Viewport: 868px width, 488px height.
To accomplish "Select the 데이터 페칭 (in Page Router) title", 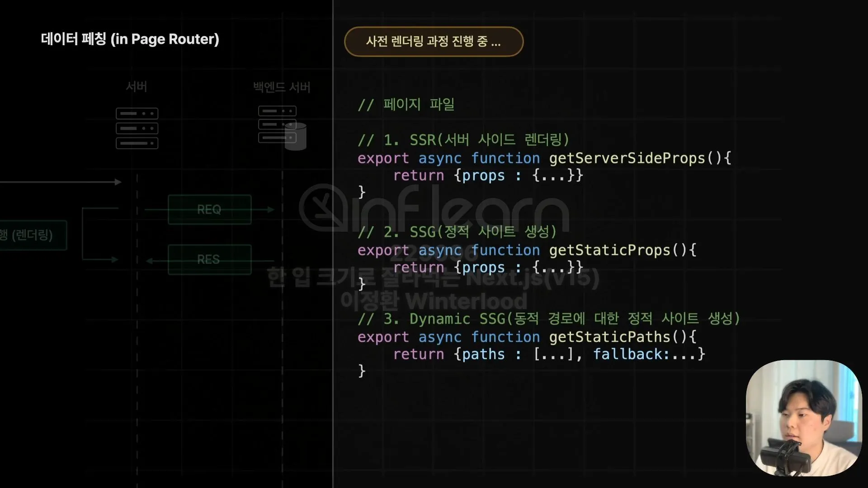I will click(129, 39).
